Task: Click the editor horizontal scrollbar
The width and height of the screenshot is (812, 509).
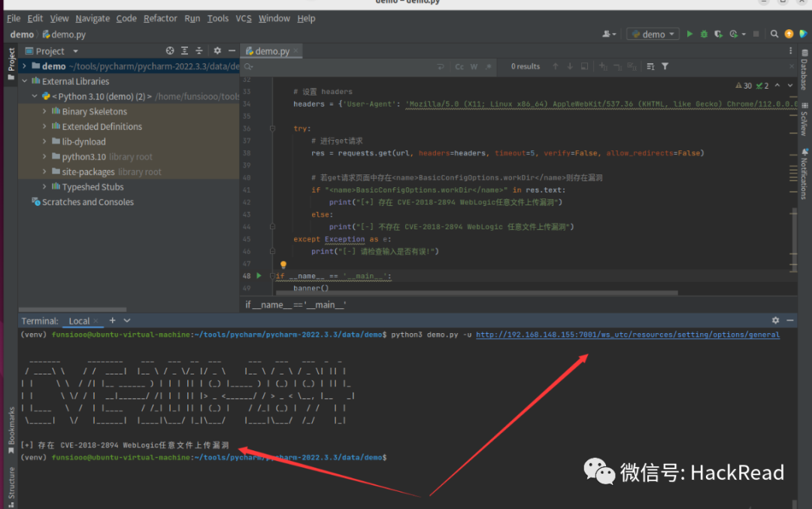Action: (x=477, y=293)
